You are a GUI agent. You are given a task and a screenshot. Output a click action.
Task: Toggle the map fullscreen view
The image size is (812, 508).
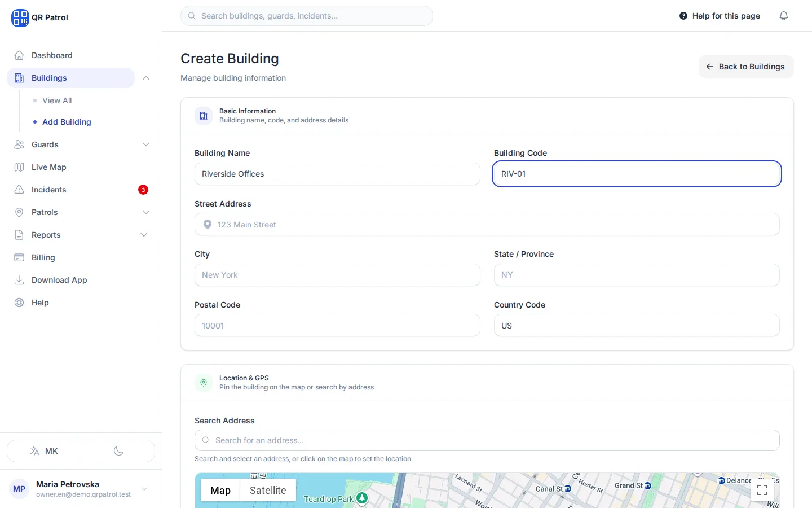[762, 490]
